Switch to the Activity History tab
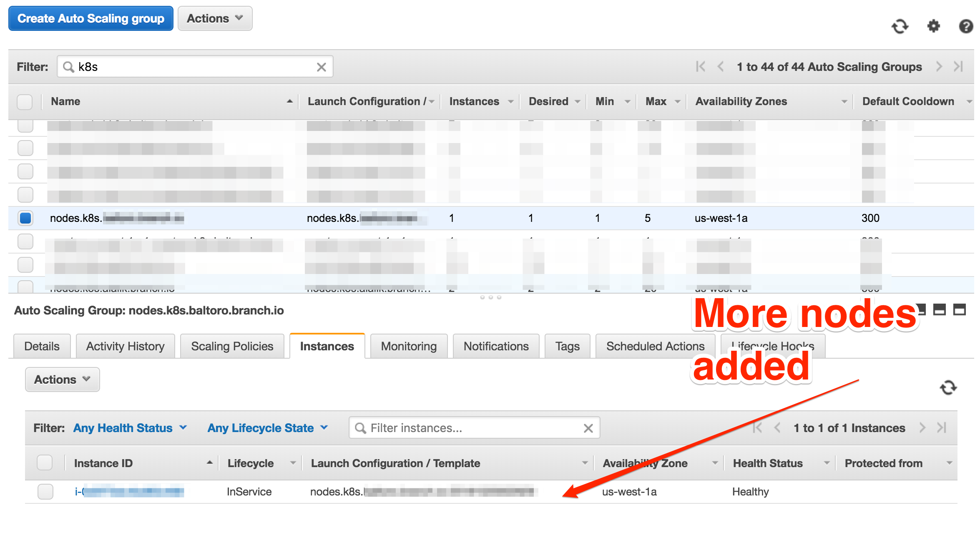Viewport: 980px width, 548px height. [x=125, y=347]
